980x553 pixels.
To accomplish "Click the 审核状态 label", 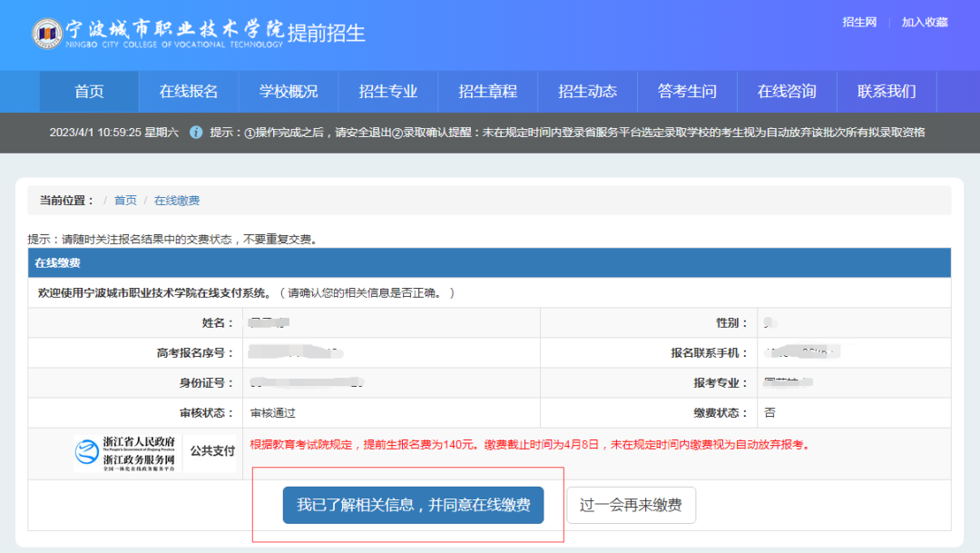I will point(206,413).
